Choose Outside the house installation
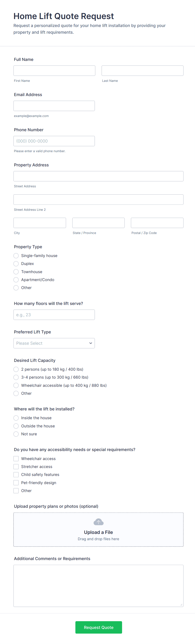The width and height of the screenshot is (195, 644). point(16,426)
